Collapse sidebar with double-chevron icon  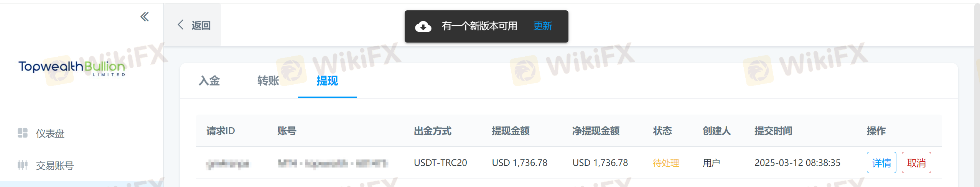click(x=145, y=16)
